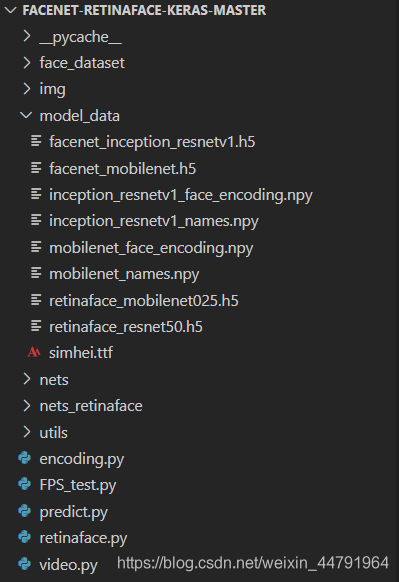Expand the utils folder chevron
Viewport: 399px width, 582px height.
(x=27, y=432)
